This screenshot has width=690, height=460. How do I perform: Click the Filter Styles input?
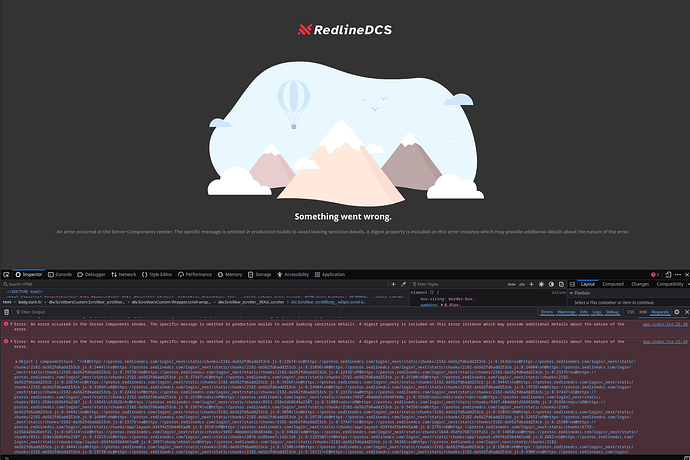(x=458, y=284)
